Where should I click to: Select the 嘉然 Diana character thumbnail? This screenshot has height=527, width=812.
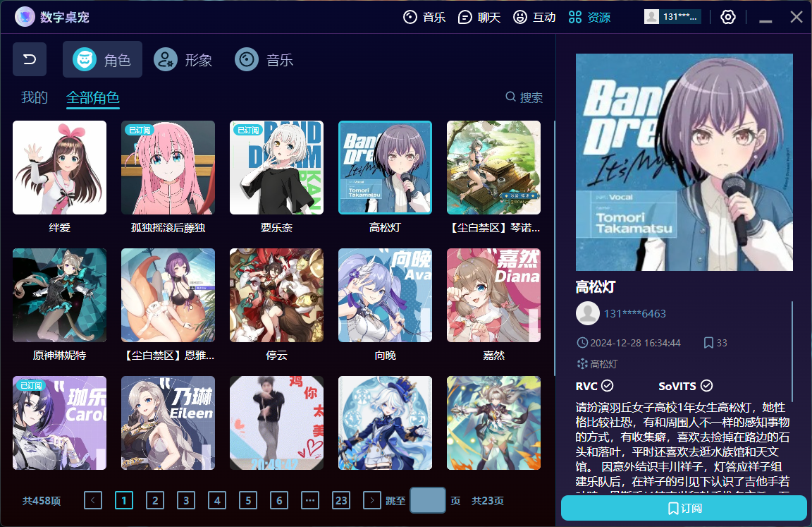coord(493,296)
